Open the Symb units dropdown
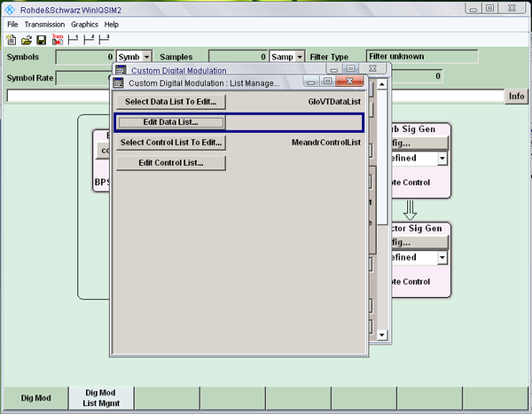Viewport: 532px width, 414px height. click(x=146, y=57)
